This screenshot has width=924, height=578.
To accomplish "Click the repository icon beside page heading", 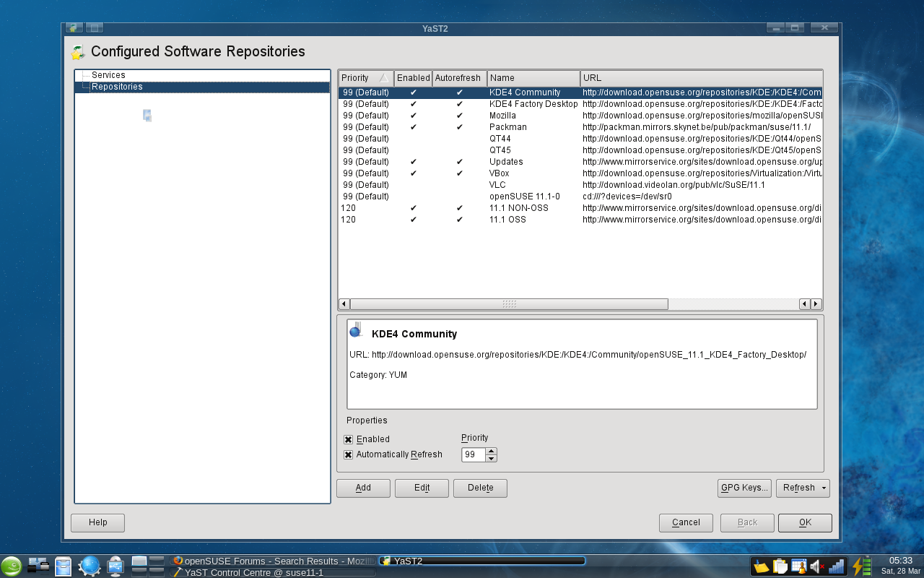I will pyautogui.click(x=78, y=52).
